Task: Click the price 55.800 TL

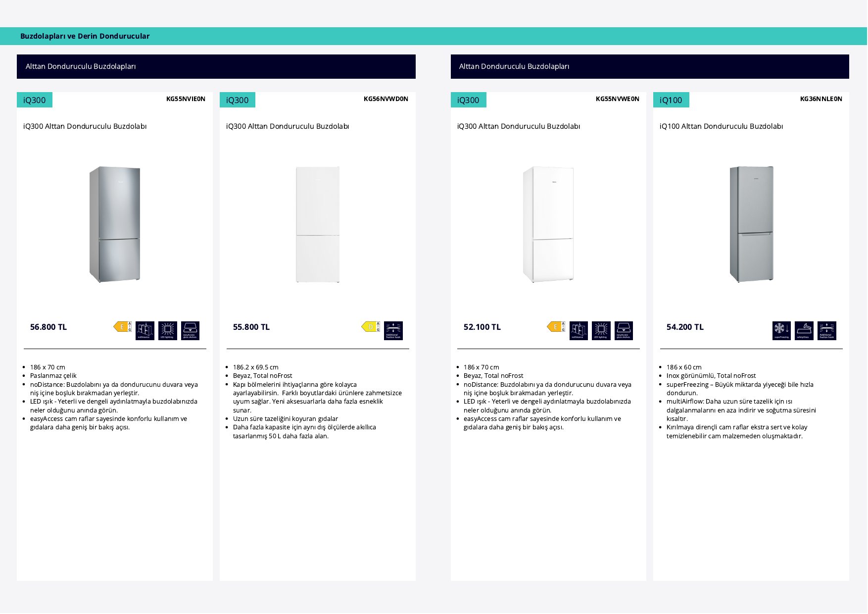Action: [251, 327]
